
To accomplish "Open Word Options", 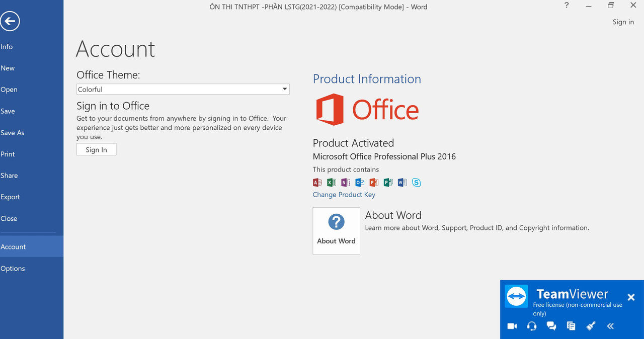I will [32, 269].
